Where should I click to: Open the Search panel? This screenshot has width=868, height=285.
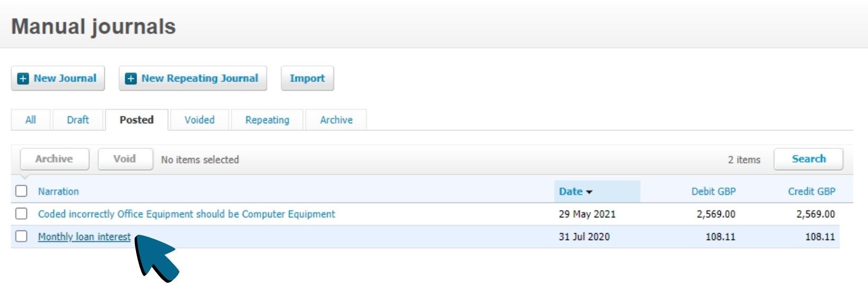pyautogui.click(x=808, y=159)
